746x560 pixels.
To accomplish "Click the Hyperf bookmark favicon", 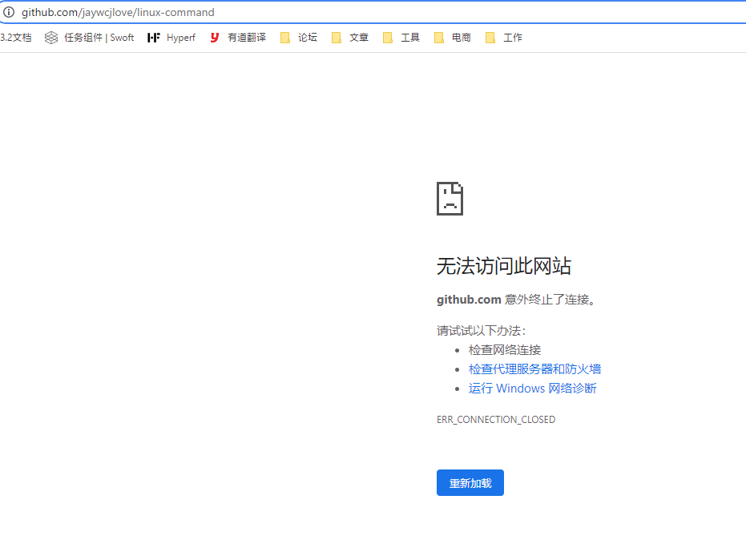I will click(x=153, y=38).
